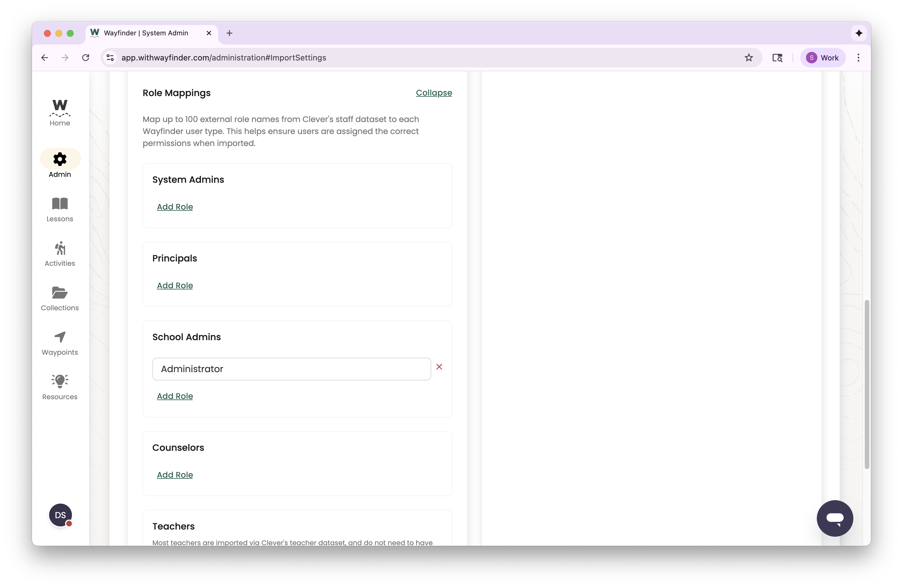
Task: Open the Home page from the Wayfinder logo
Action: point(60,113)
